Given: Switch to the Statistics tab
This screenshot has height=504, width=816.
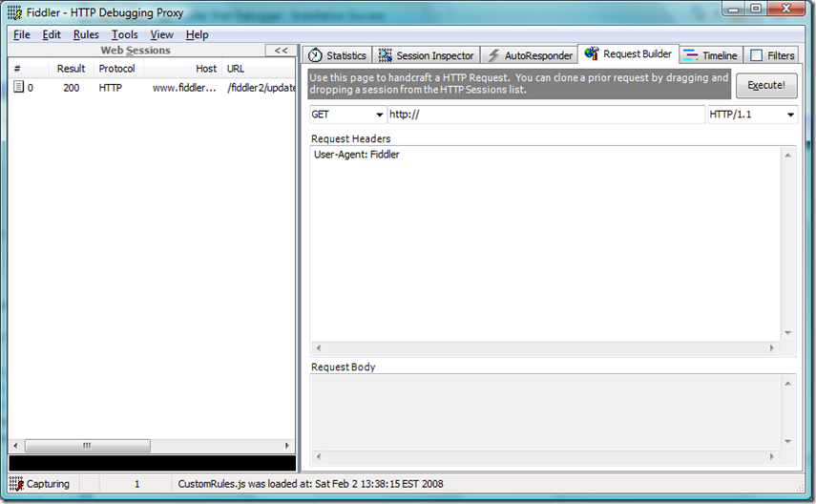Looking at the screenshot, I should tap(338, 55).
